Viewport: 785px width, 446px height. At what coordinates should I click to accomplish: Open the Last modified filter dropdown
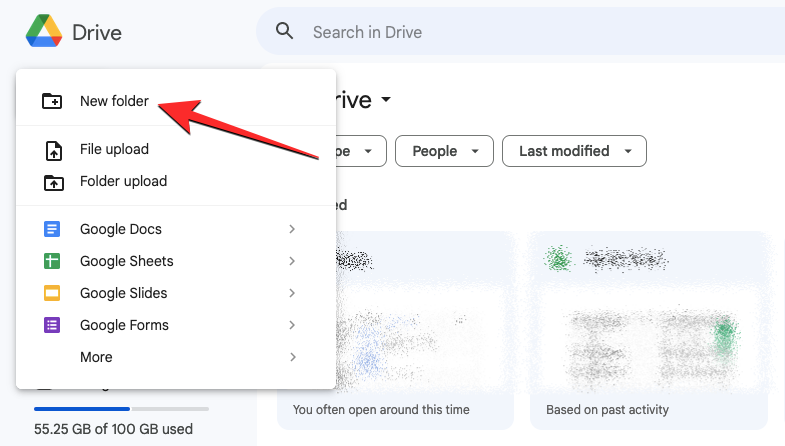pos(574,151)
